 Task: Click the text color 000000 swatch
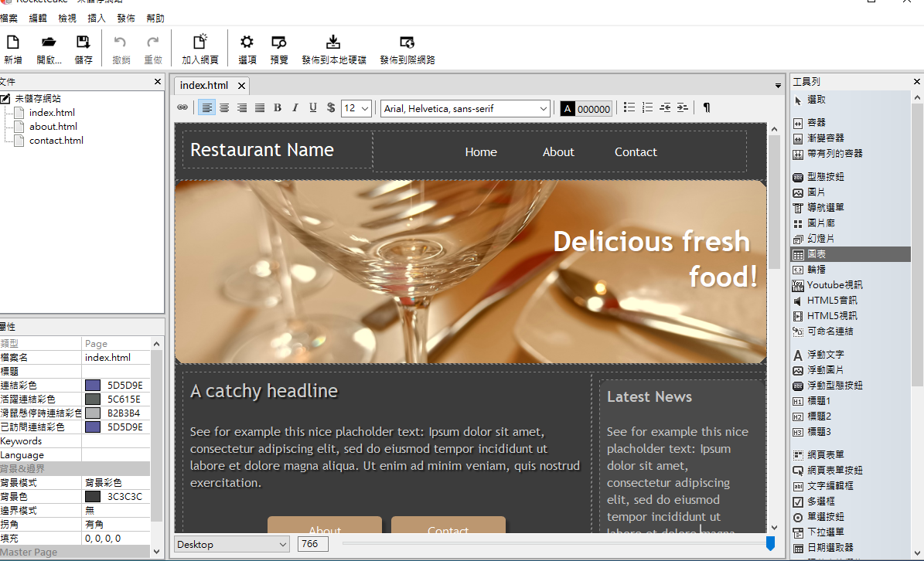[586, 109]
